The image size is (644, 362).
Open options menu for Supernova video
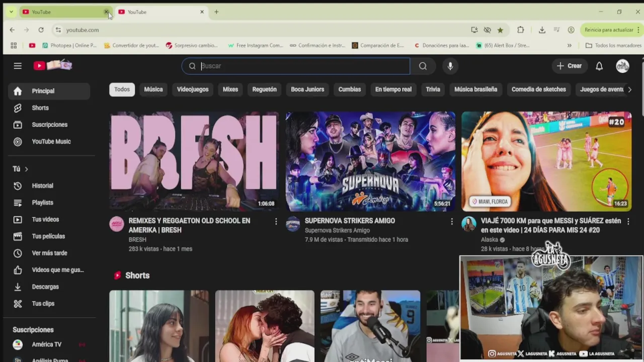[452, 222]
